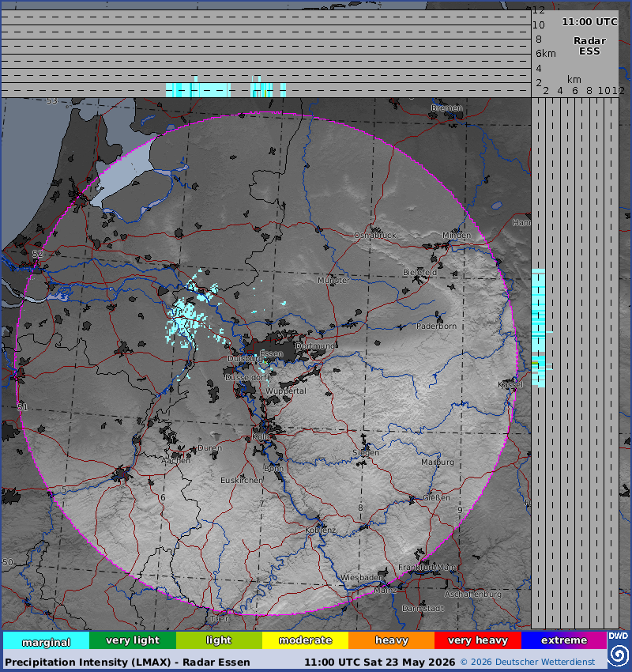
Task: Click the very heavy red legend swatch
Action: coord(478,640)
